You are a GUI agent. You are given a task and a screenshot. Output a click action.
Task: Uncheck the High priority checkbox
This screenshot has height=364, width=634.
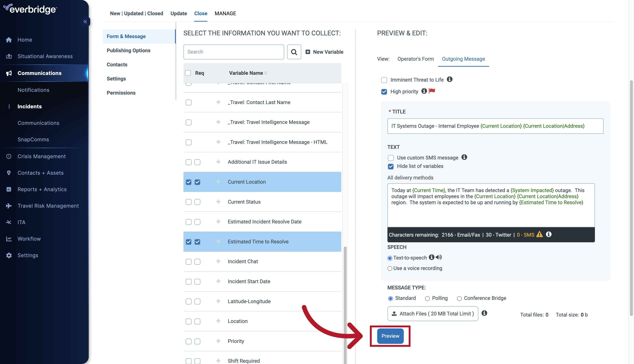pyautogui.click(x=384, y=91)
